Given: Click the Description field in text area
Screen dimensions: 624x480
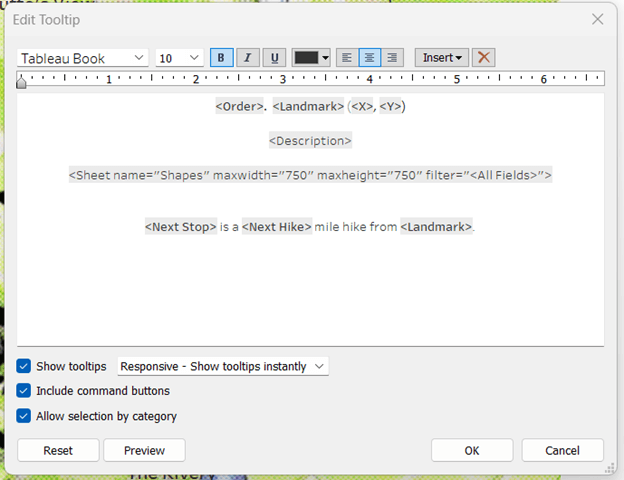Looking at the screenshot, I should point(310,141).
